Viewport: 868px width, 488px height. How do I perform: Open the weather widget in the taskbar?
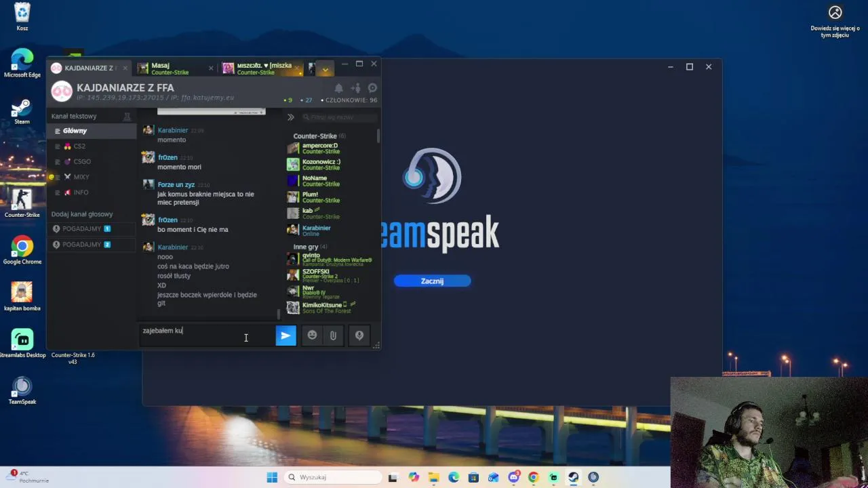(x=27, y=477)
